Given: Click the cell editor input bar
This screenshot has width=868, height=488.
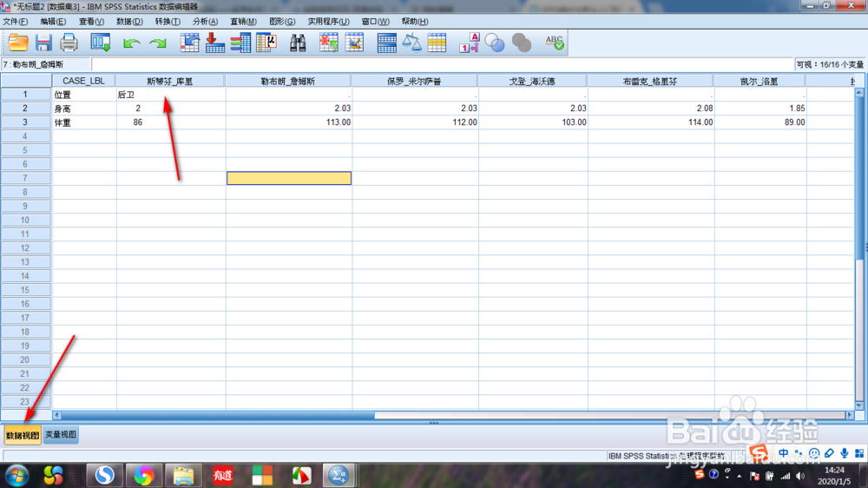Looking at the screenshot, I should tap(443, 65).
